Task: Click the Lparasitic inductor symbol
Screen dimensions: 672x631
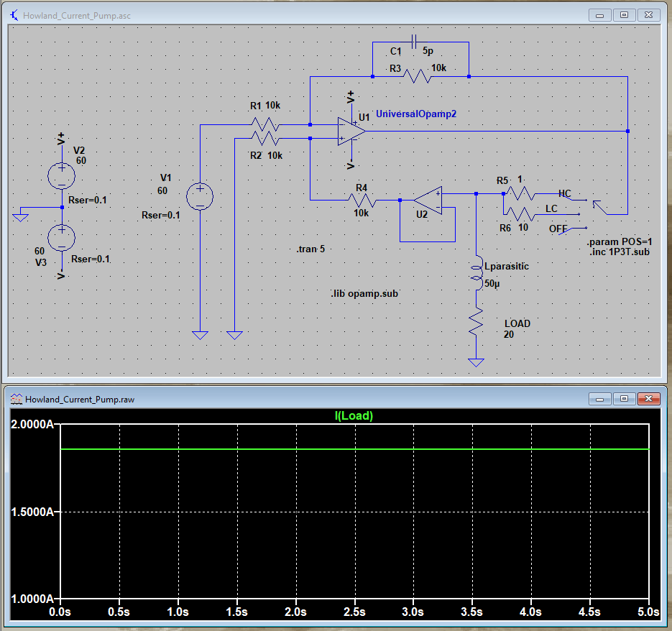Action: click(477, 274)
